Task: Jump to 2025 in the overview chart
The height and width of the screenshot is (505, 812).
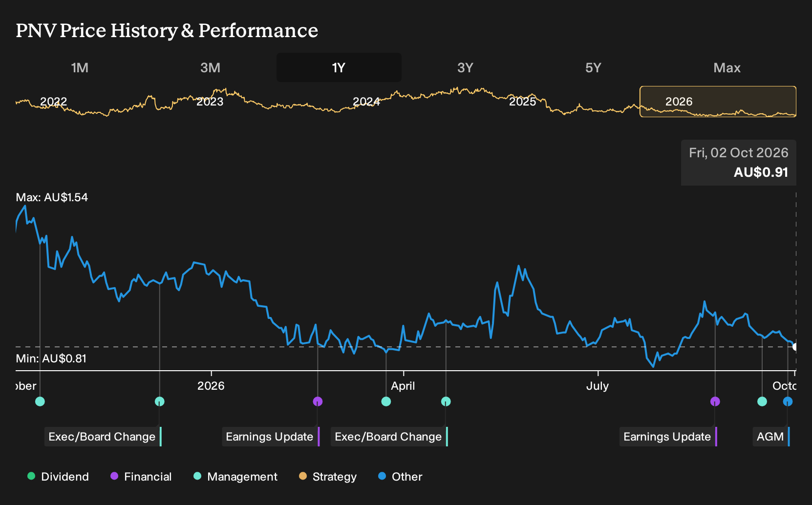Action: point(523,102)
